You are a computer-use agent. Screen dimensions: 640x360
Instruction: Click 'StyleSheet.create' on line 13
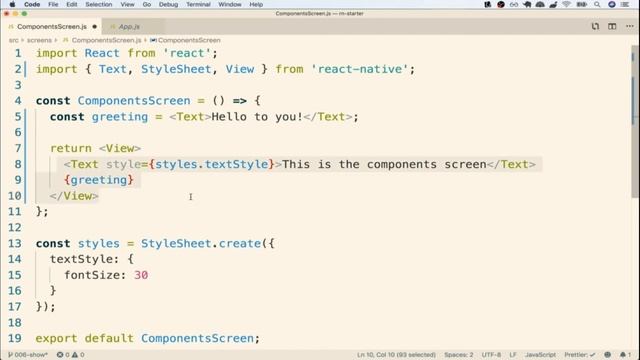coord(200,243)
